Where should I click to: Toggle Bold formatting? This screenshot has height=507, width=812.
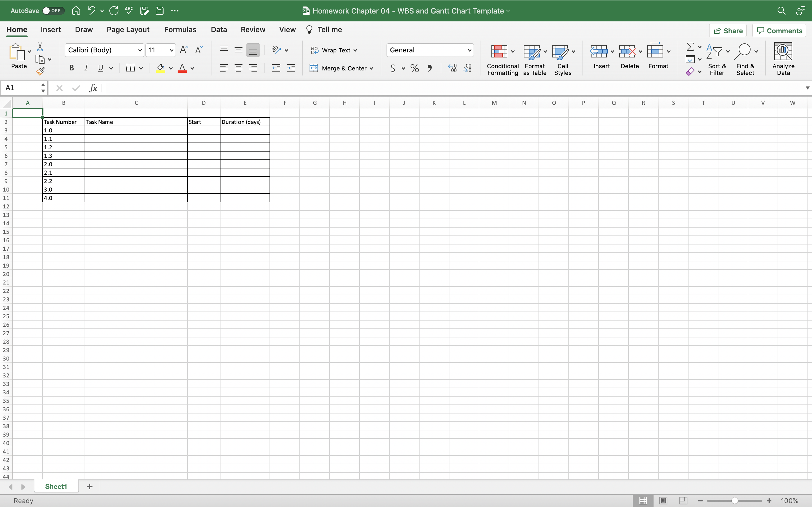point(71,68)
